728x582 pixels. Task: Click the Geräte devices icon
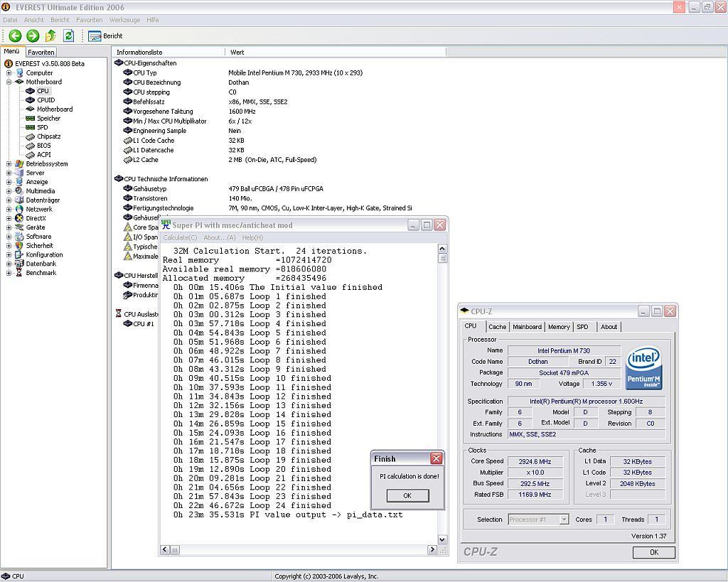pyautogui.click(x=19, y=227)
